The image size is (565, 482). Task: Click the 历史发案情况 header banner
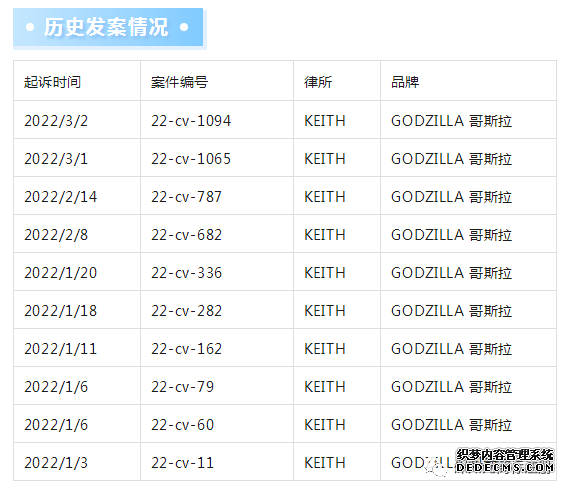tap(109, 28)
